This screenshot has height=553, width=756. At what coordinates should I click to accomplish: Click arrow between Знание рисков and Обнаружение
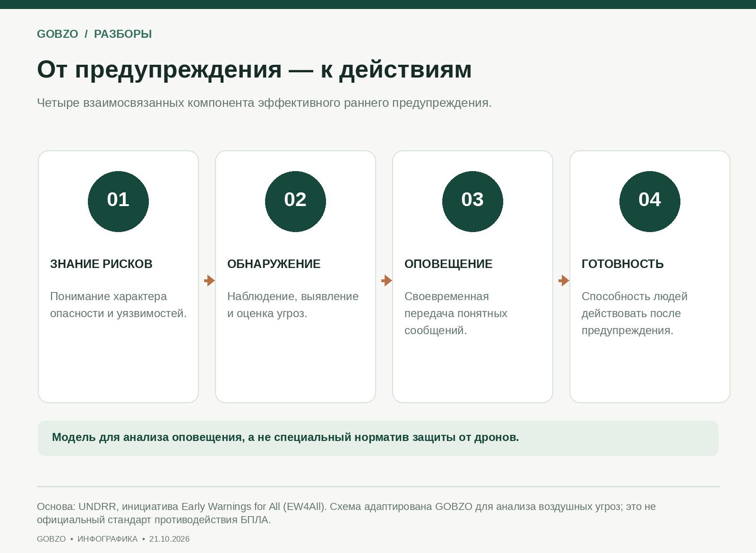coord(209,281)
